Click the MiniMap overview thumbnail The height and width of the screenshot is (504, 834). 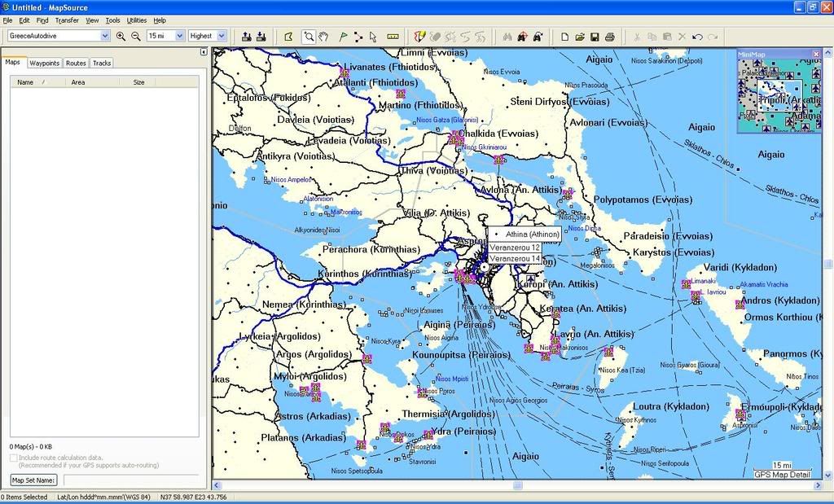pos(779,95)
